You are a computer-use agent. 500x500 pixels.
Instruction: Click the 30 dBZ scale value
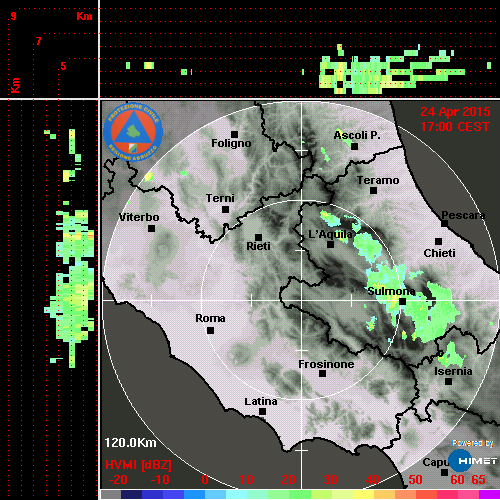click(x=331, y=480)
